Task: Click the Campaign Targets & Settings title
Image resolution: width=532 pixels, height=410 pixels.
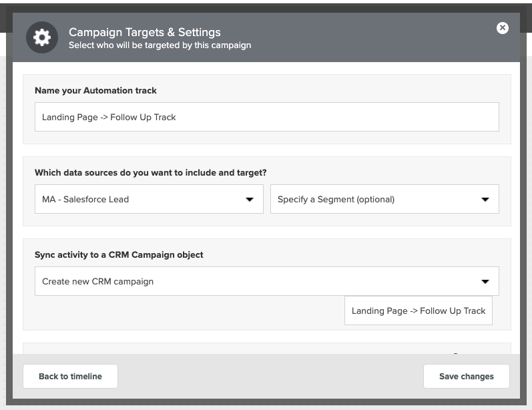Action: 145,32
